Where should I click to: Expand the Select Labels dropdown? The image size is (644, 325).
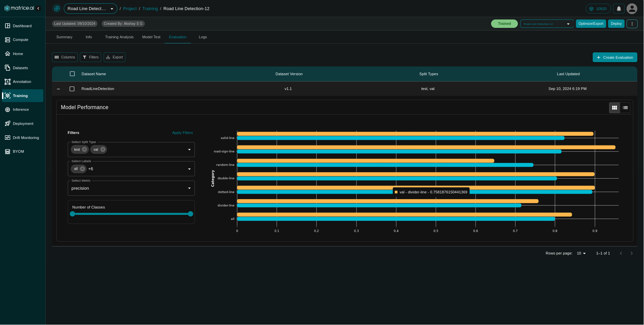coord(189,169)
